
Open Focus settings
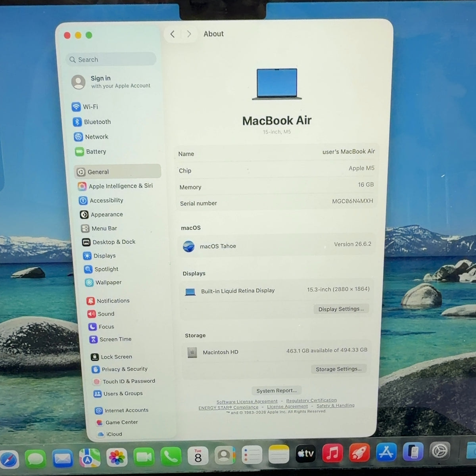101,327
